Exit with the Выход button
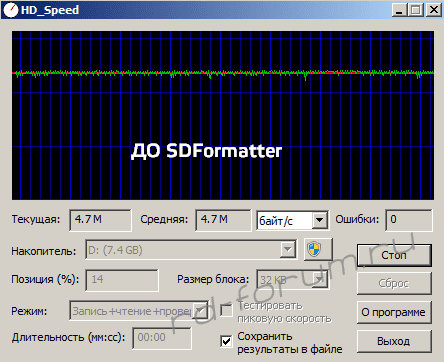The image size is (444, 362). [394, 341]
